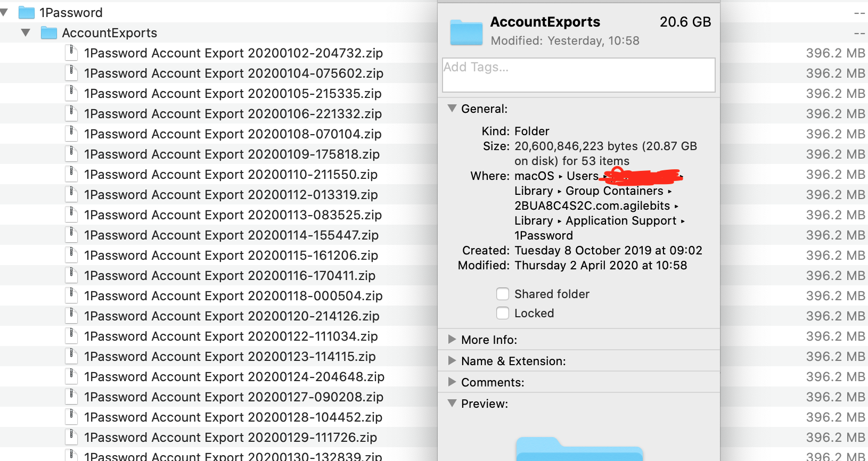Select the AccountExports folder name in list
This screenshot has height=461, width=868.
tap(110, 33)
